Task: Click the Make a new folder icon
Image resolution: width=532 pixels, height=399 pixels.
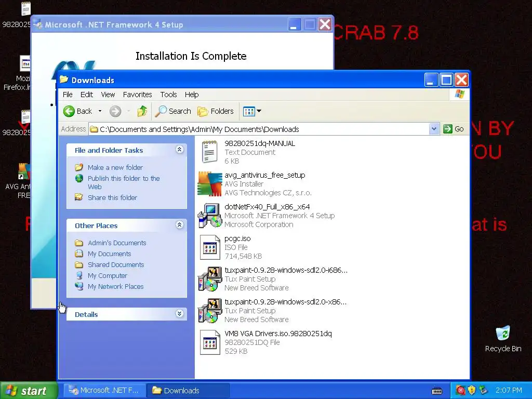Action: tap(79, 167)
